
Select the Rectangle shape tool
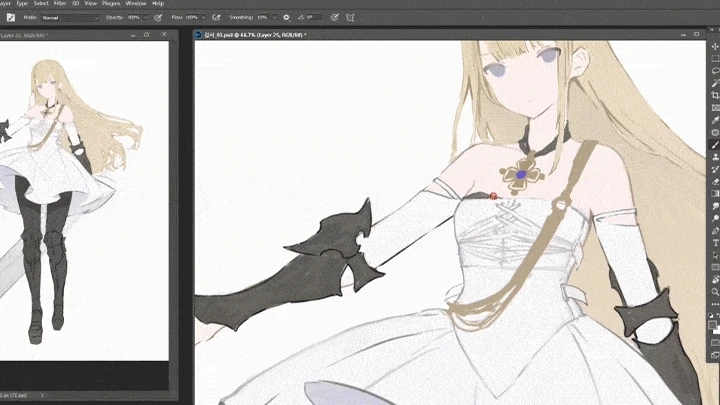(x=715, y=267)
